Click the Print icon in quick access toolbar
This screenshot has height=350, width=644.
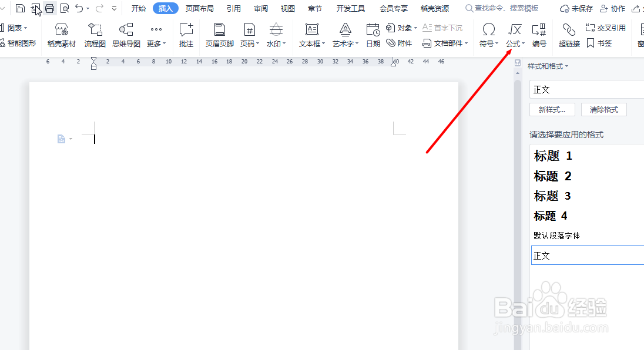50,8
